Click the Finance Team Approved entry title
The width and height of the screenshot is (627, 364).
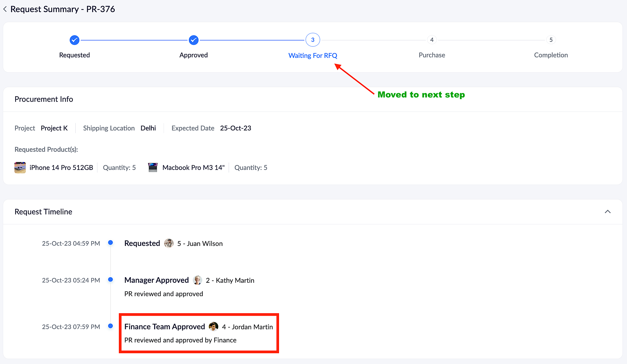(165, 327)
